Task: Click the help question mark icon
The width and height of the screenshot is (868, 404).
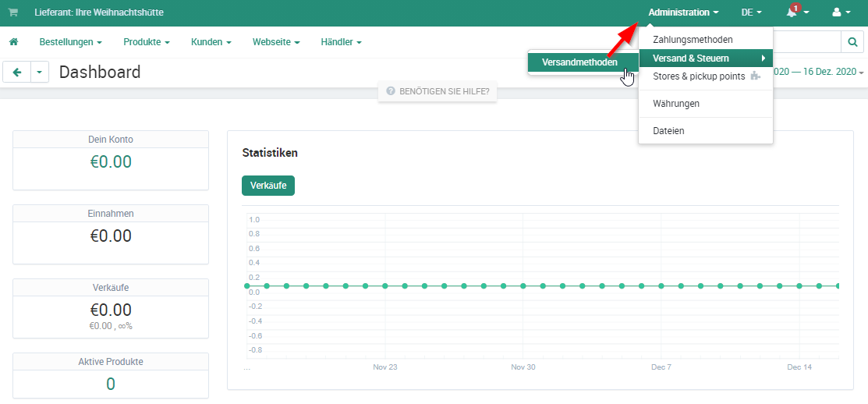Action: coord(390,90)
